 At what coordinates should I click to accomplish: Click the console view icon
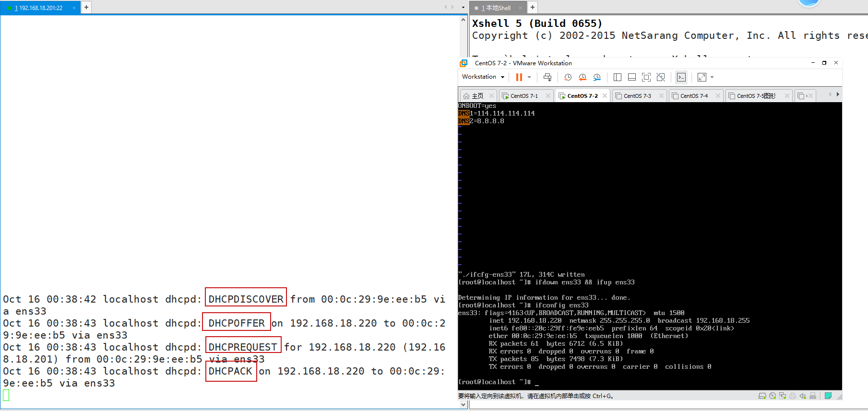tap(681, 77)
